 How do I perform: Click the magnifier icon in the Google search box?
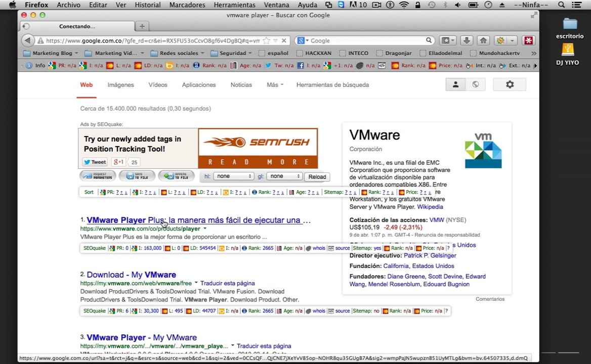tap(429, 40)
